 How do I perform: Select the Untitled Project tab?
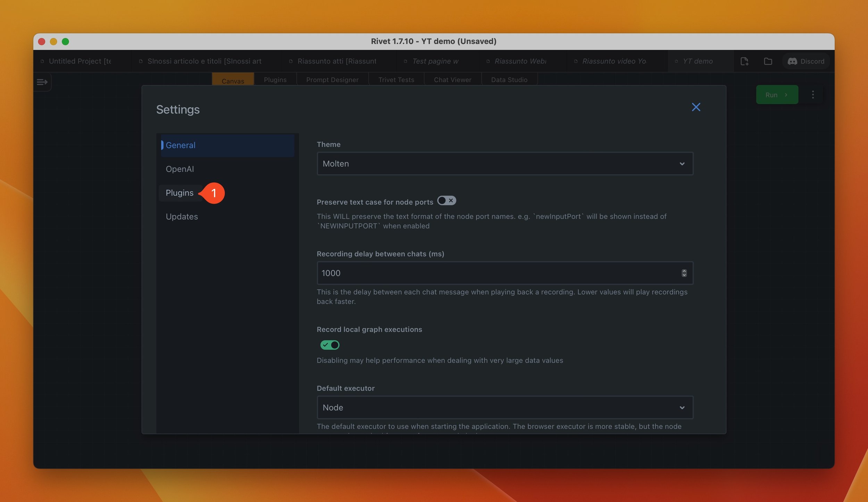coord(82,61)
